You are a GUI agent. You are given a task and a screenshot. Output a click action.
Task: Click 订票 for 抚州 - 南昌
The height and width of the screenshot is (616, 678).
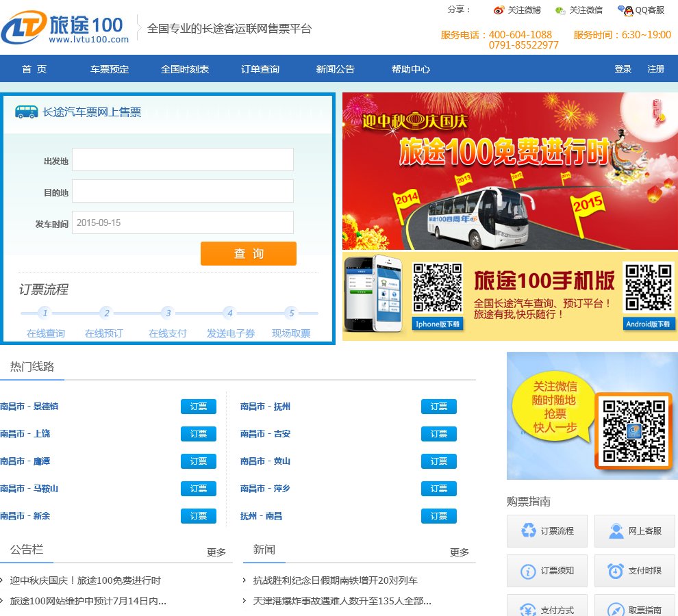pyautogui.click(x=439, y=515)
